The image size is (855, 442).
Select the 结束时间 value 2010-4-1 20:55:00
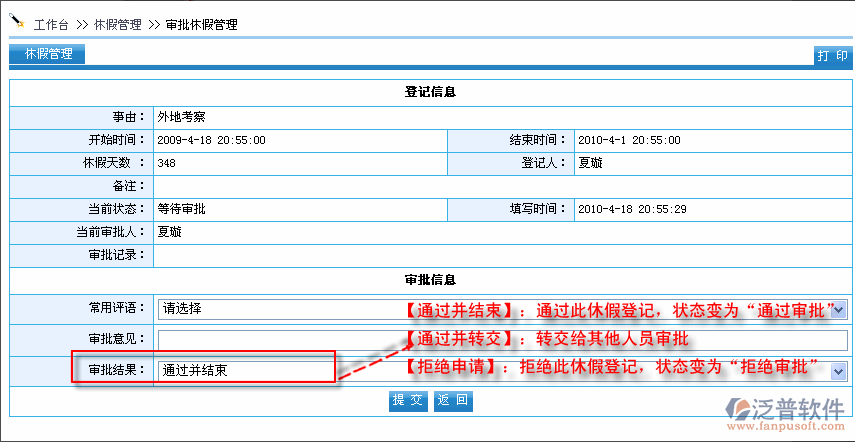628,140
